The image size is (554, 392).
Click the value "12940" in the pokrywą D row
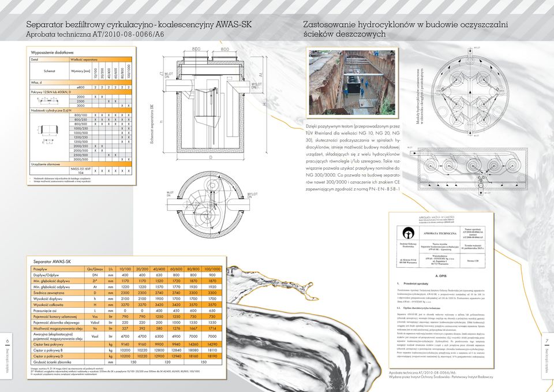point(177,356)
